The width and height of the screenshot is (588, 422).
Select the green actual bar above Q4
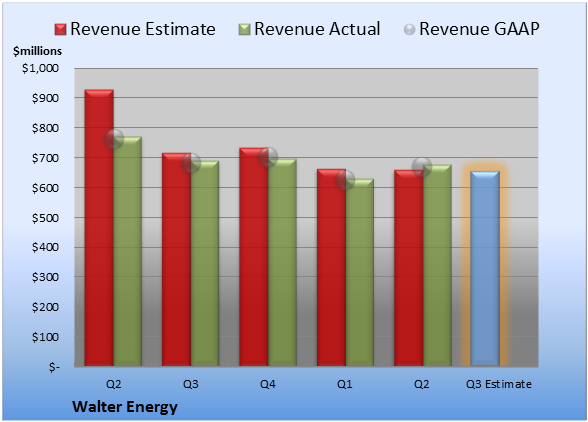pos(282,263)
